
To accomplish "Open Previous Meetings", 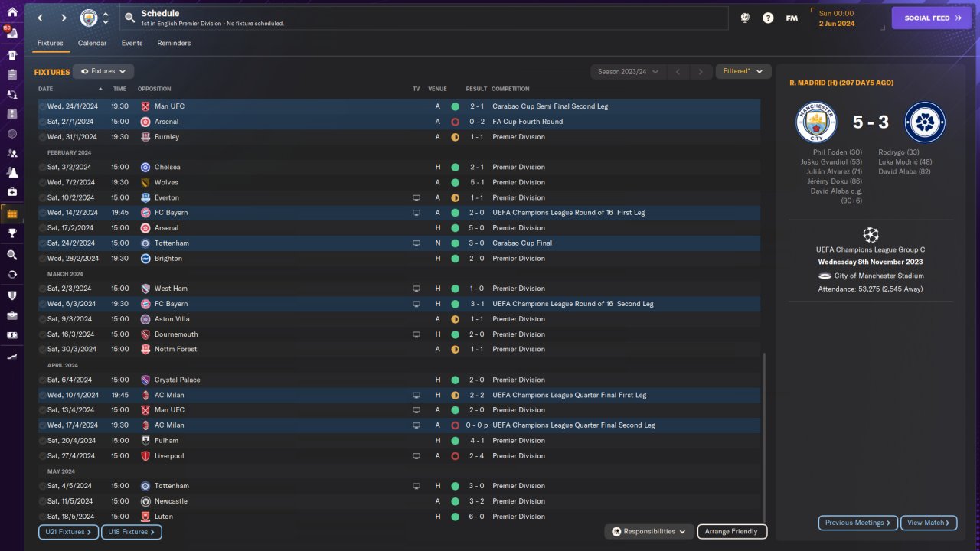I will pyautogui.click(x=858, y=523).
